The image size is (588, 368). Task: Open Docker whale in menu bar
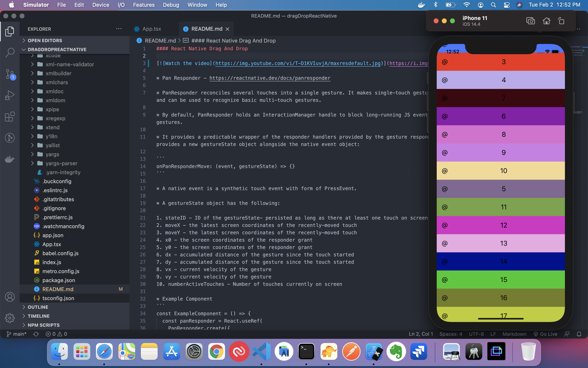[x=421, y=5]
